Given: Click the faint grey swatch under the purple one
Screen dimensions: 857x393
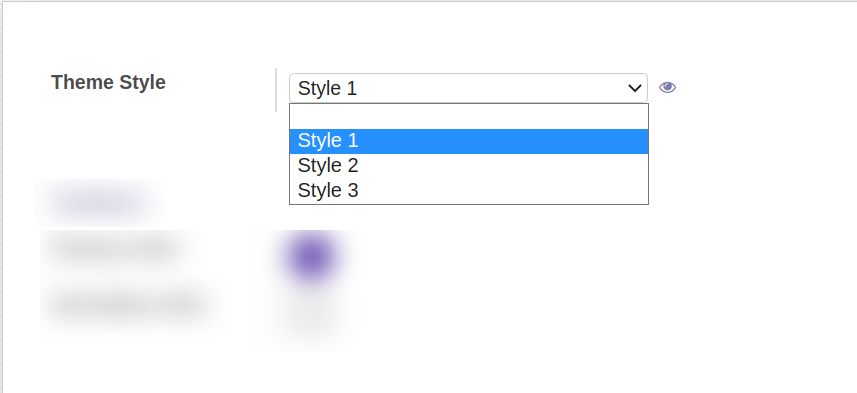Looking at the screenshot, I should [x=308, y=317].
